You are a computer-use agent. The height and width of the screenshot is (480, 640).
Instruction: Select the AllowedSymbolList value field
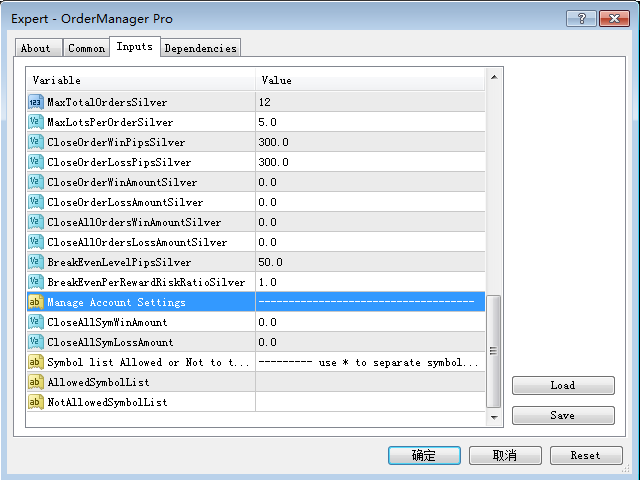tap(369, 382)
